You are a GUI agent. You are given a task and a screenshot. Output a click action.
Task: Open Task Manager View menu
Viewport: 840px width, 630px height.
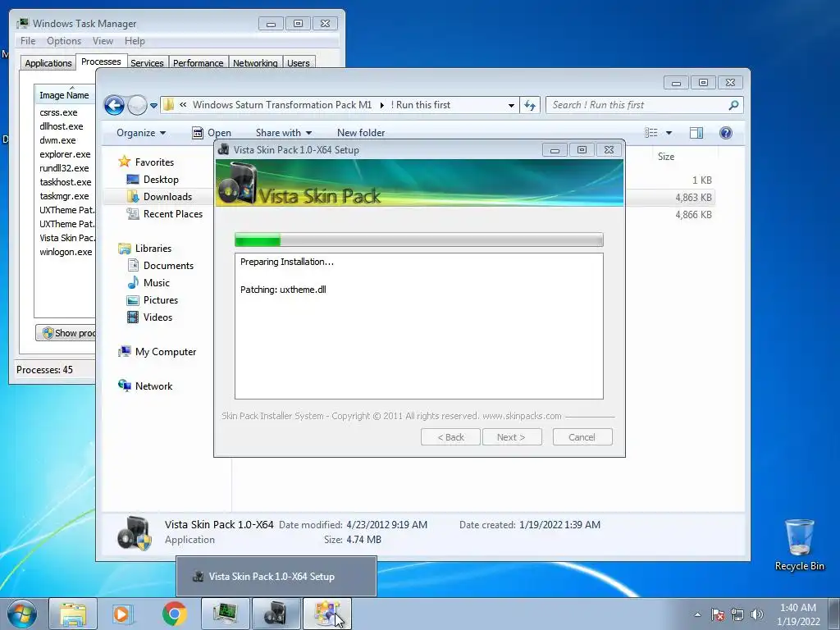coord(103,41)
